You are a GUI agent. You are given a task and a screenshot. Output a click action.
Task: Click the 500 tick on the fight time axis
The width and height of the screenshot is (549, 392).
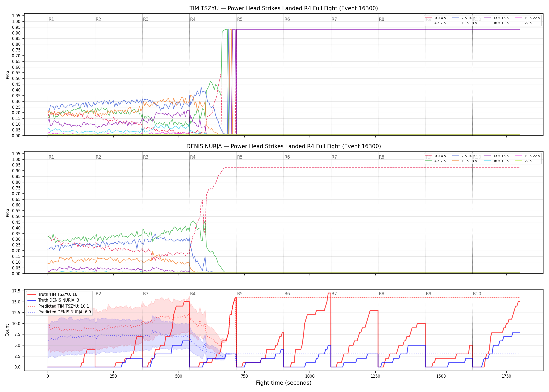tap(179, 376)
